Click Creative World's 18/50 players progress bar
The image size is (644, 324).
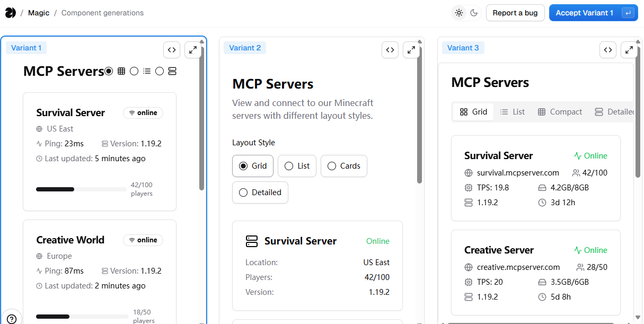coord(82,317)
